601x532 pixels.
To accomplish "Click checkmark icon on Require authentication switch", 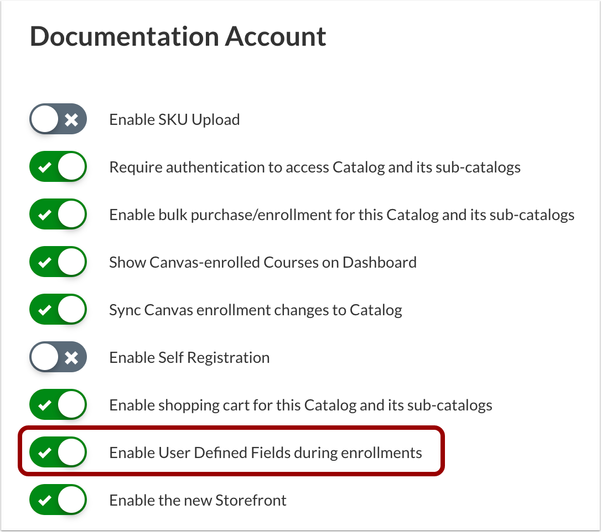I will pyautogui.click(x=44, y=168).
